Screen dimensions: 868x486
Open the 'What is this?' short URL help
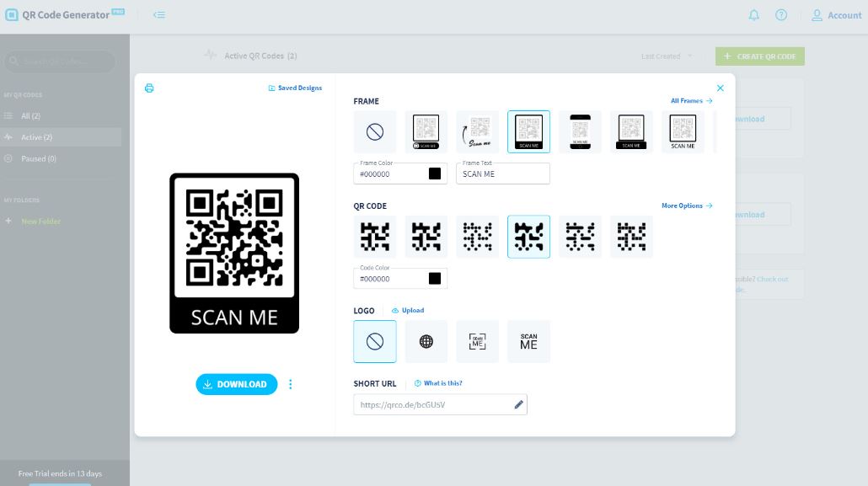coord(438,383)
